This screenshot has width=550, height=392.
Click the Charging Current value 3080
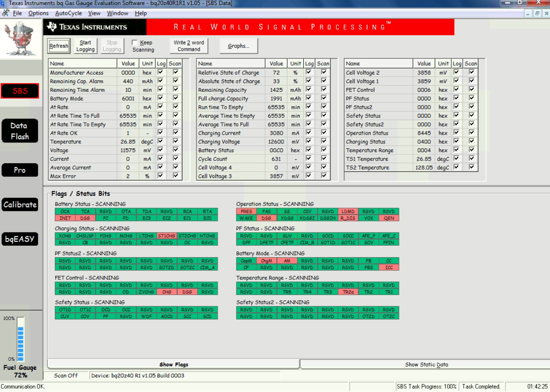coord(276,133)
